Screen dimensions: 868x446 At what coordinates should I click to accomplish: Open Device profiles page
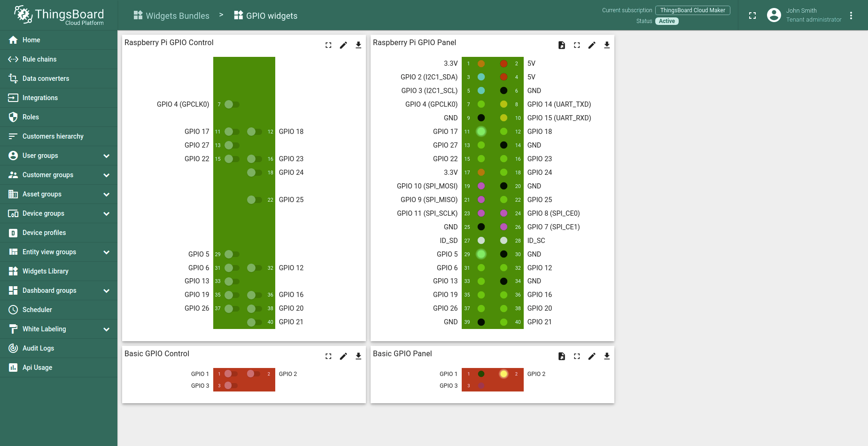point(59,233)
